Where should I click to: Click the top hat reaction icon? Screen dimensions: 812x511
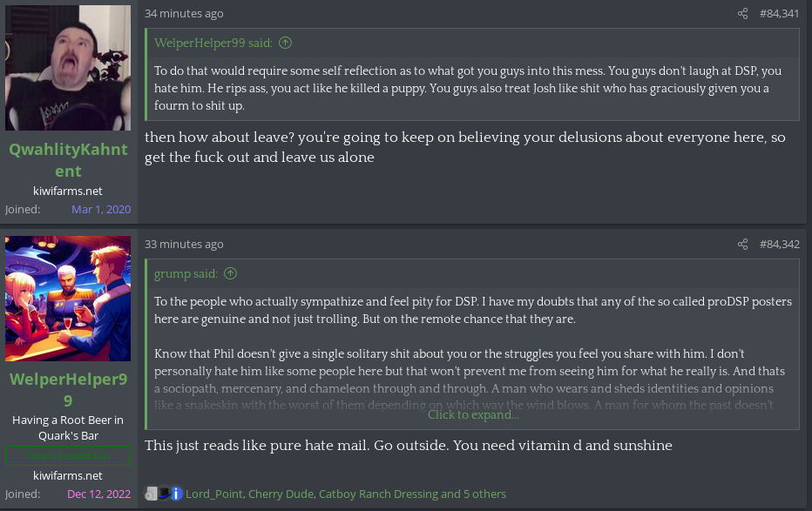pyautogui.click(x=164, y=494)
